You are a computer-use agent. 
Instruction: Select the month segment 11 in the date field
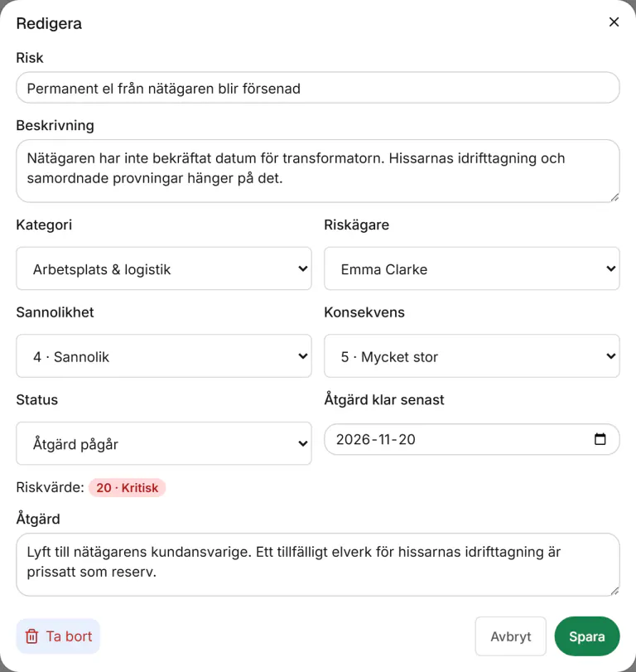click(384, 439)
